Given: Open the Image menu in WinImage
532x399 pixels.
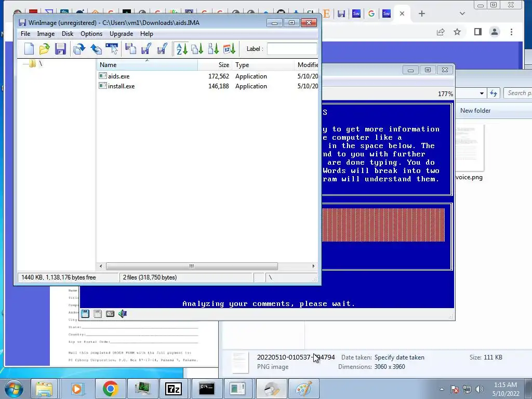Looking at the screenshot, I should 46,34.
